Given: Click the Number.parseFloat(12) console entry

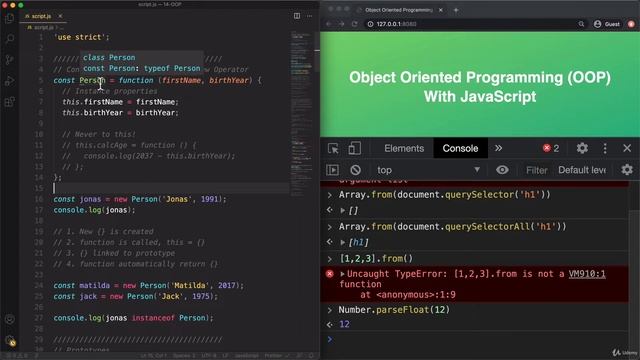Looking at the screenshot, I should [394, 310].
